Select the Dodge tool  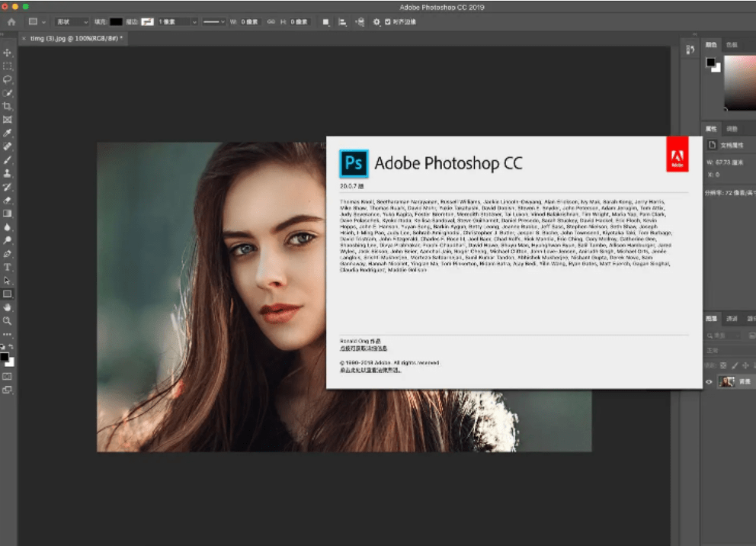(7, 240)
